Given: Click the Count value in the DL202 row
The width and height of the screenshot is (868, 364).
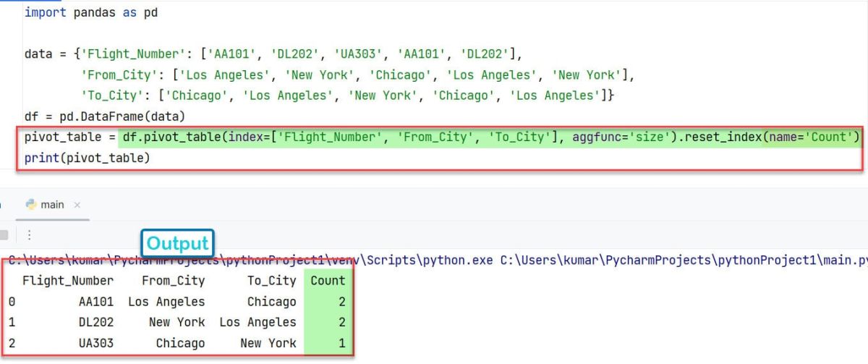Looking at the screenshot, I should 341,323.
